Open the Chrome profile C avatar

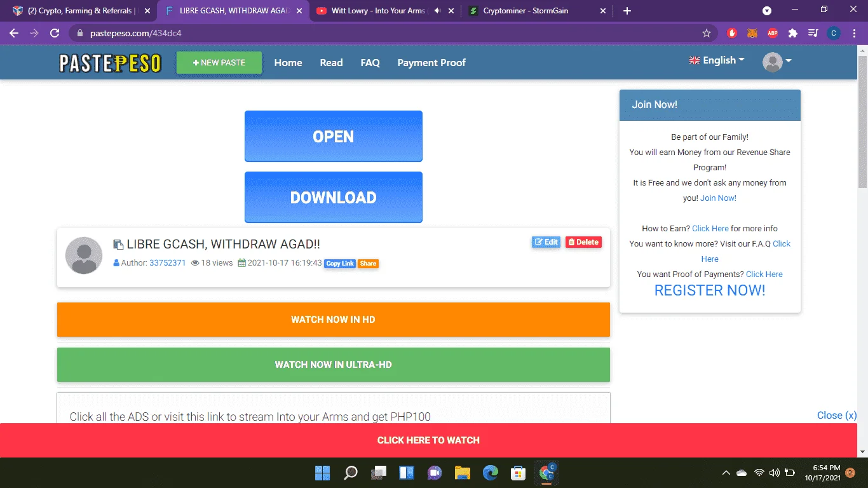tap(834, 33)
